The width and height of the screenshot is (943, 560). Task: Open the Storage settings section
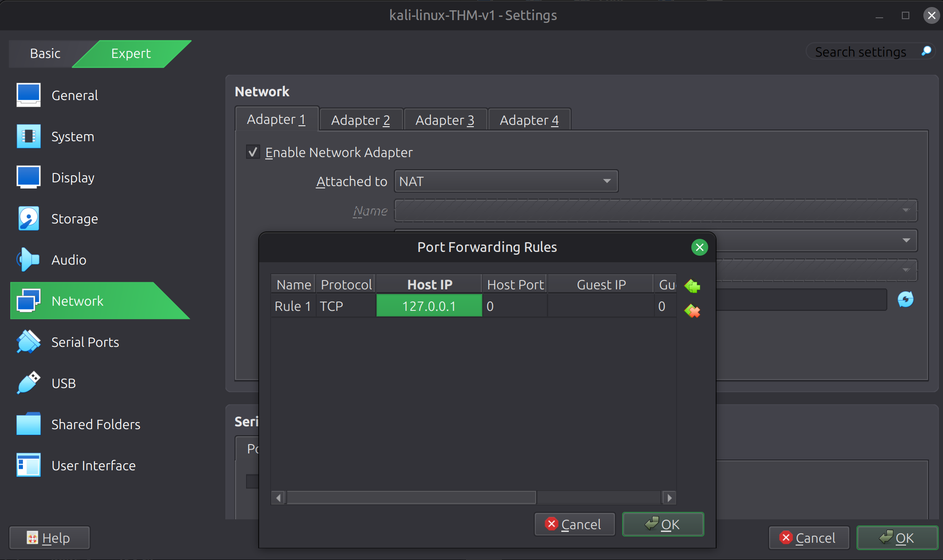click(74, 219)
